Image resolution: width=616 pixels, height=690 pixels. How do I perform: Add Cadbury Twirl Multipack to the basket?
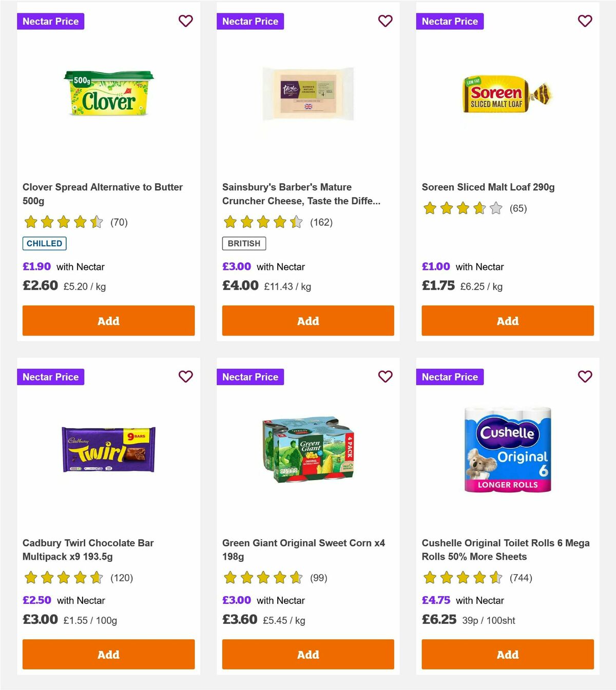(108, 655)
